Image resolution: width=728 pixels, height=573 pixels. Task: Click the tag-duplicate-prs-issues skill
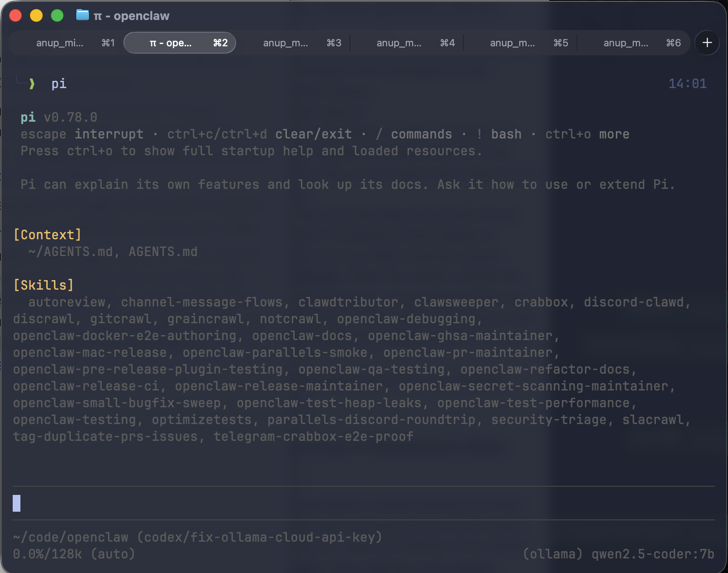tap(105, 436)
